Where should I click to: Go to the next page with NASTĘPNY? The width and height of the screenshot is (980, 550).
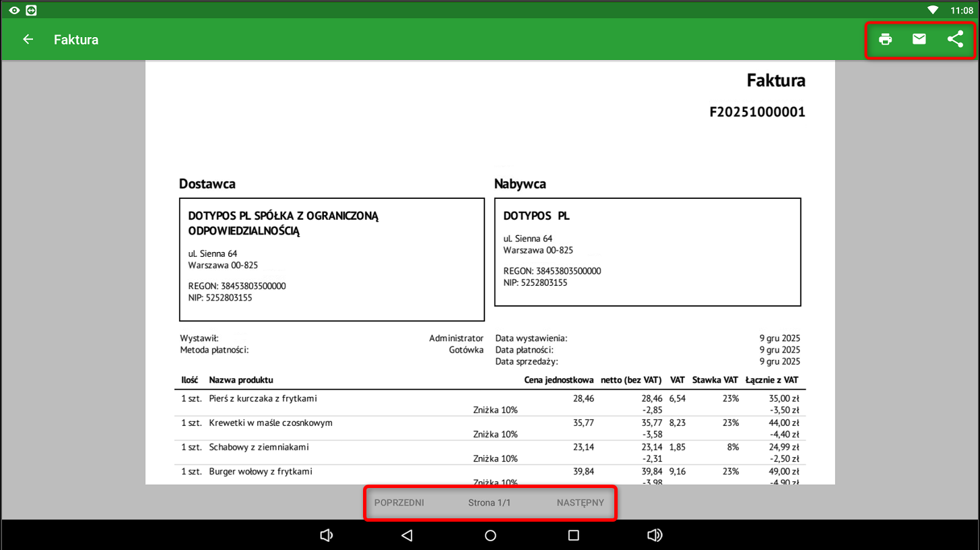point(580,503)
